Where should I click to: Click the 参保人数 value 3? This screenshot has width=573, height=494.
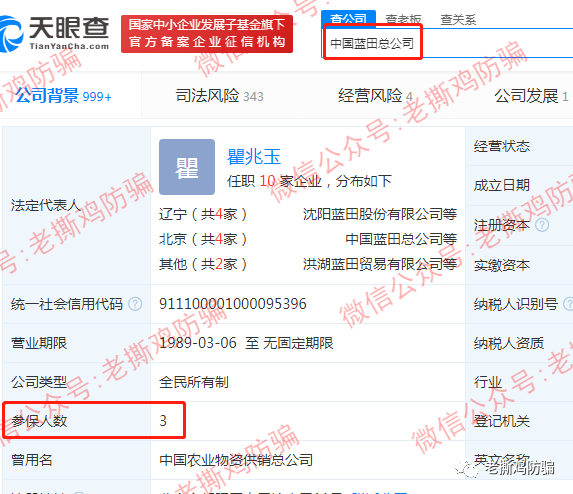tap(163, 421)
